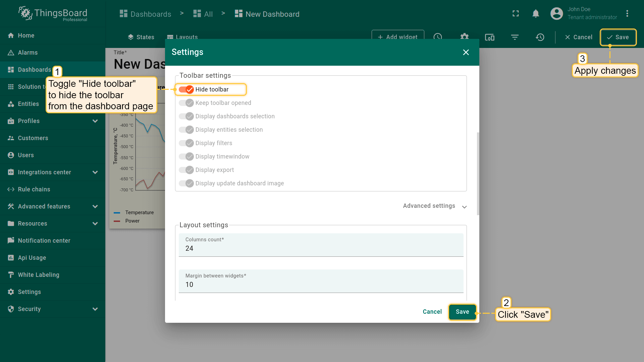
Task: Open the three-dot user menu
Action: (627, 14)
